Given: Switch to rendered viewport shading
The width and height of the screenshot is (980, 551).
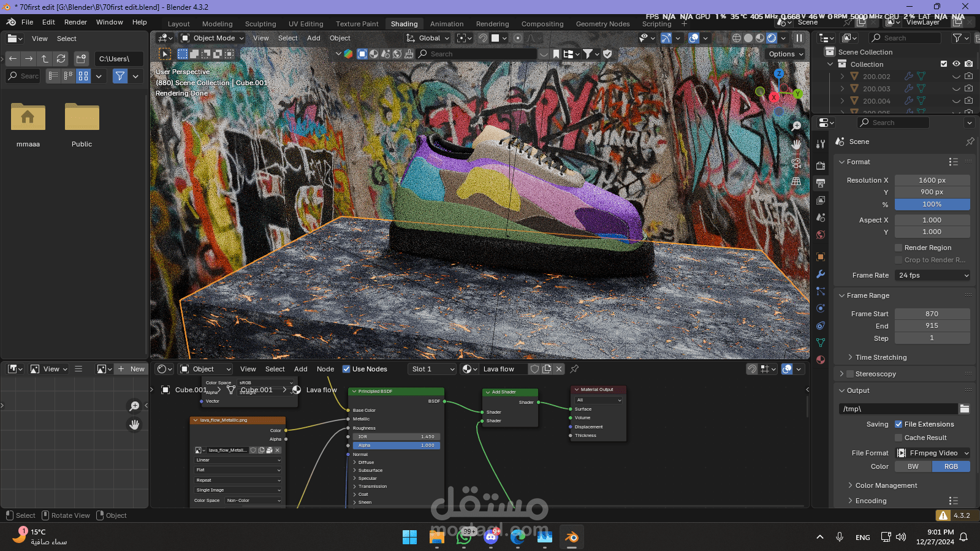Looking at the screenshot, I should click(772, 38).
